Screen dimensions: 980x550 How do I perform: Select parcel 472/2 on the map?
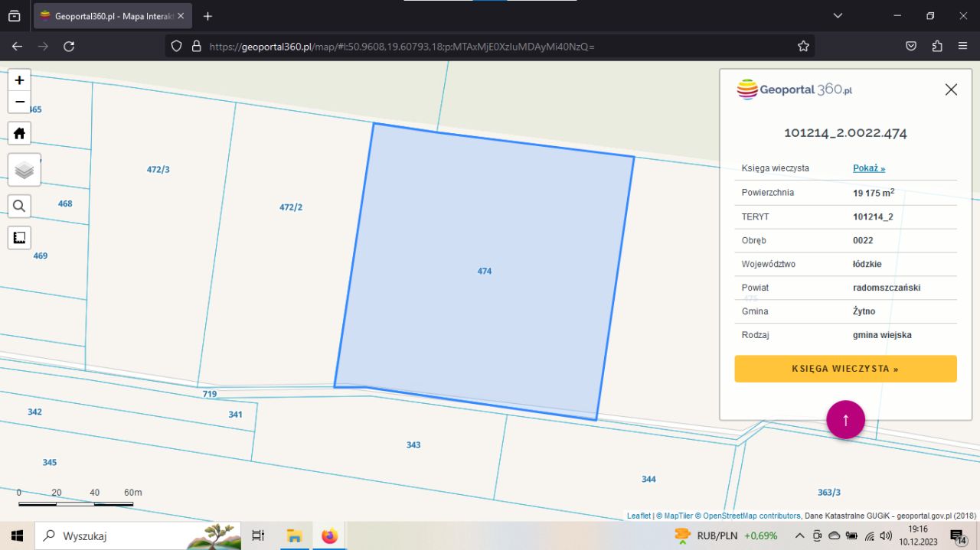click(x=291, y=229)
